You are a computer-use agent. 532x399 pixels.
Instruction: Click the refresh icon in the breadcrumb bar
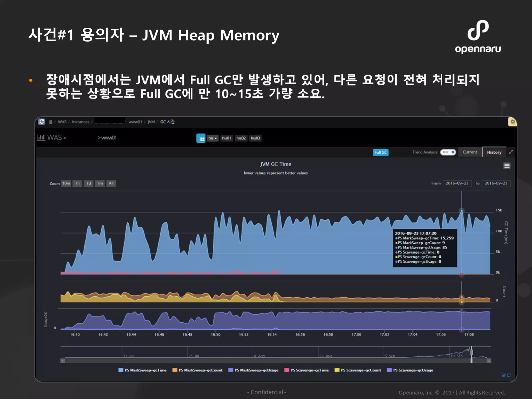point(42,122)
